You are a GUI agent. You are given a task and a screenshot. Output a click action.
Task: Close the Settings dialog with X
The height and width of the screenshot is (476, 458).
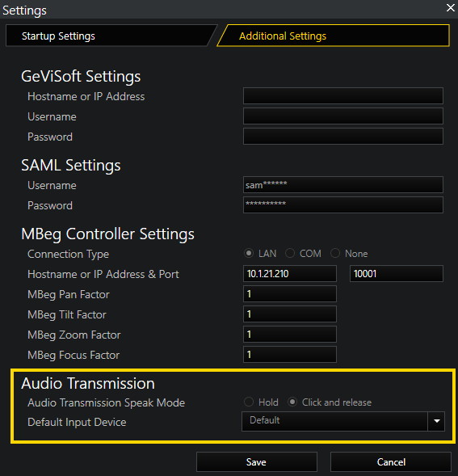(451, 8)
